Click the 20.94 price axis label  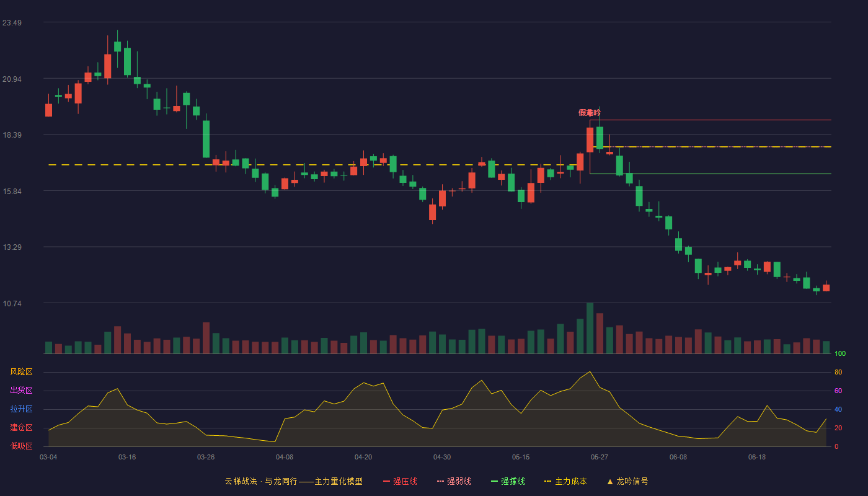pos(12,79)
